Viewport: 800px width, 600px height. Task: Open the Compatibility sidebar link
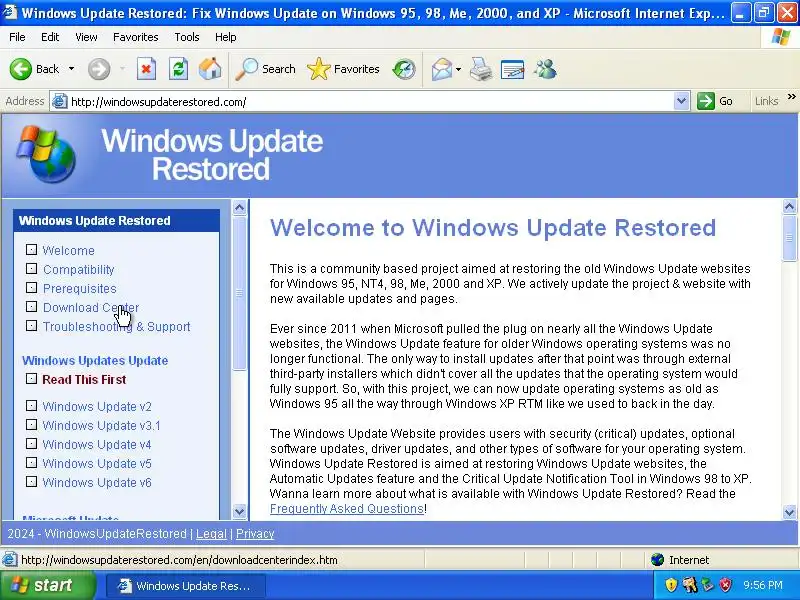tap(79, 269)
